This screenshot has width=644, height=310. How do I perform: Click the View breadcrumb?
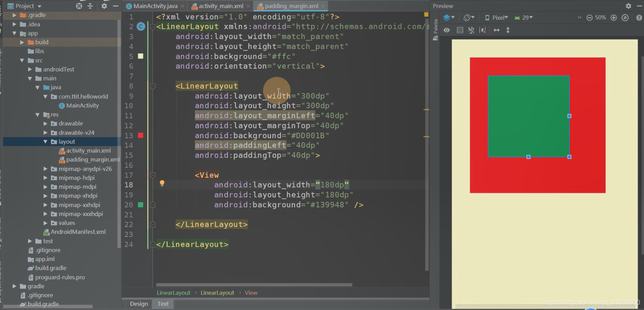[x=251, y=293]
